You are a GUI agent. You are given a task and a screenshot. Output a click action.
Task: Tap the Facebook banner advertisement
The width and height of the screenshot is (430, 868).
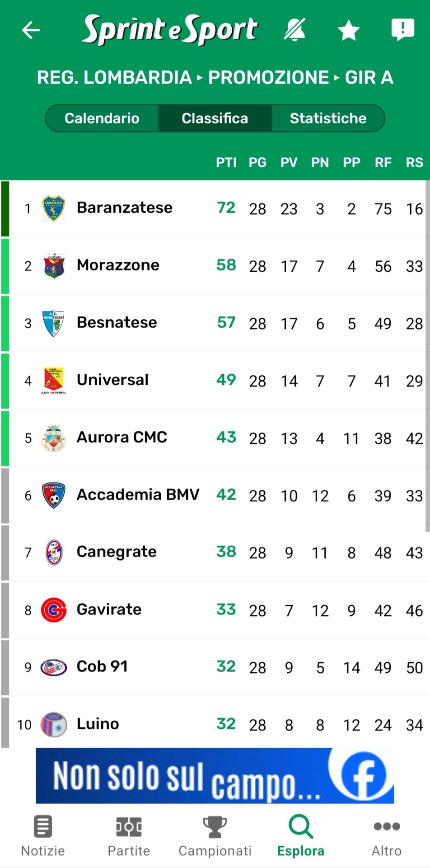click(x=215, y=775)
